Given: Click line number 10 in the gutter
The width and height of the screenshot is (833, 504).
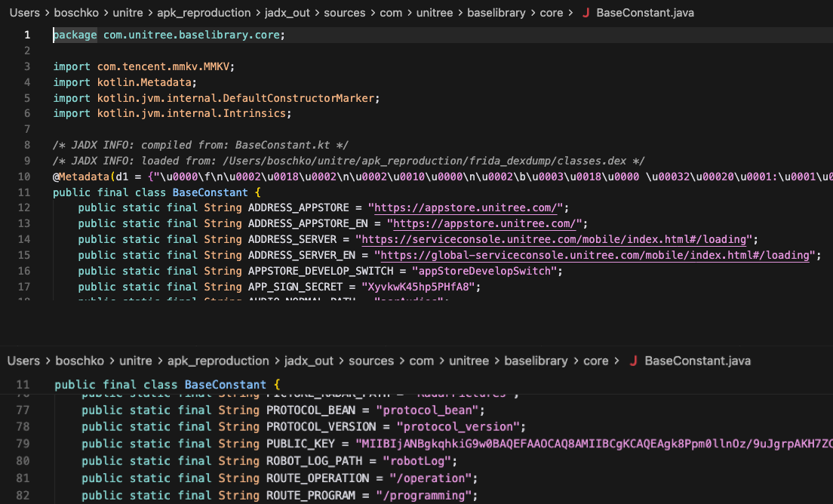Looking at the screenshot, I should pos(24,177).
